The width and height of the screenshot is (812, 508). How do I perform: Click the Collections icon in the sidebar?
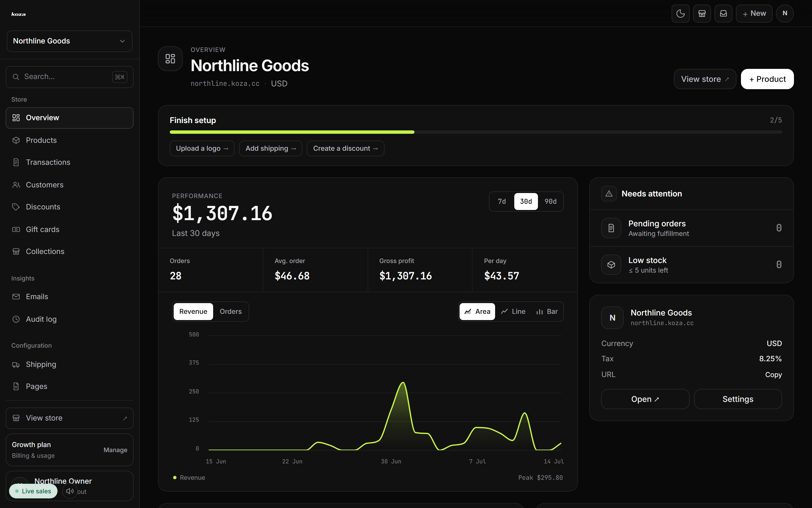[16, 251]
